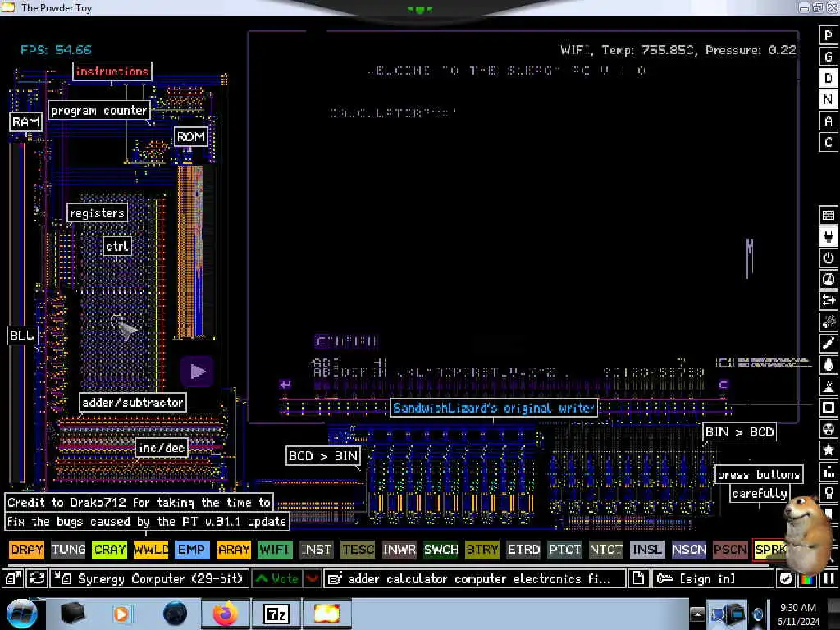This screenshot has height=630, width=840.
Task: Toggle pause of the simulation
Action: 829,578
